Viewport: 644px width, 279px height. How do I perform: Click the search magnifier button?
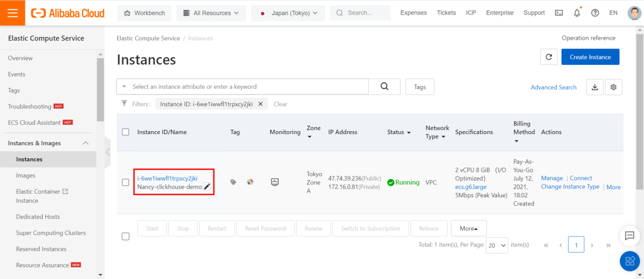384,87
